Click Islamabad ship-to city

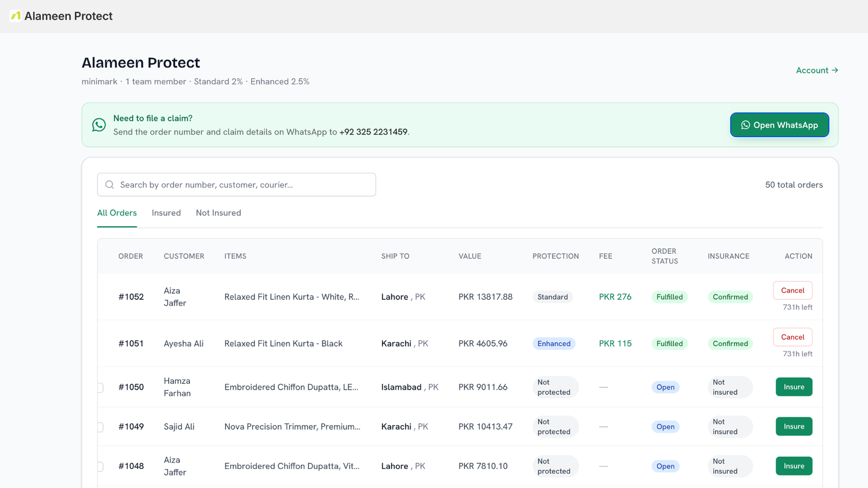401,387
